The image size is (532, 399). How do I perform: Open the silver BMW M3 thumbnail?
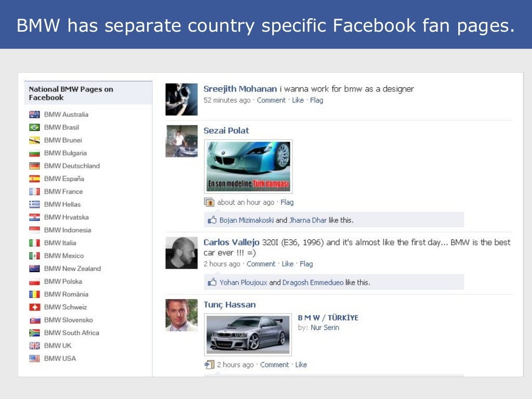(x=248, y=335)
